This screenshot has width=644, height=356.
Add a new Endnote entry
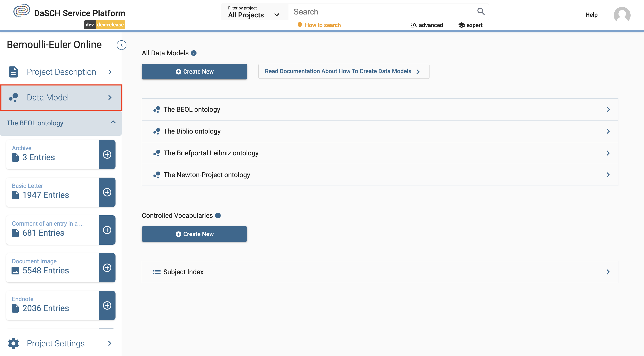point(107,305)
